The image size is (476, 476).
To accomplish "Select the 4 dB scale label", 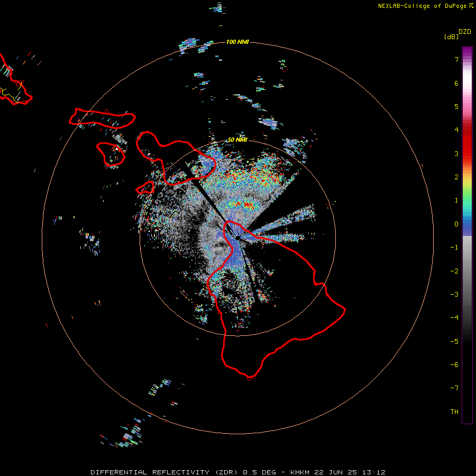I will pyautogui.click(x=456, y=130).
